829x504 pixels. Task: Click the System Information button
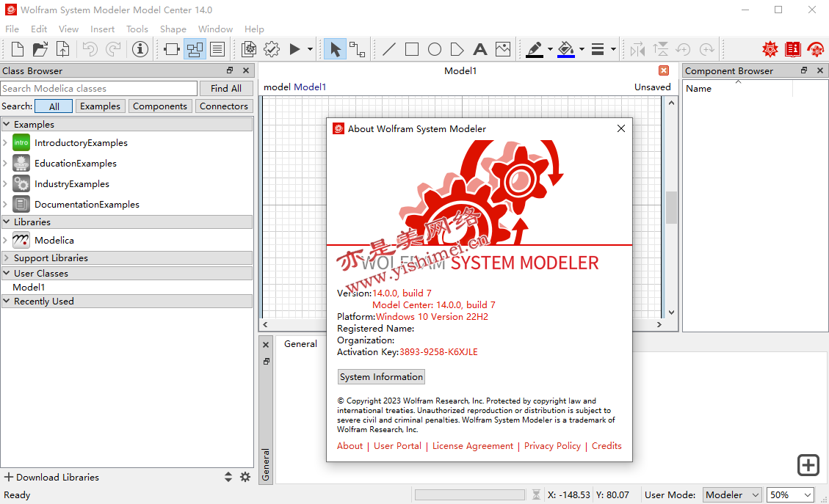pos(381,376)
